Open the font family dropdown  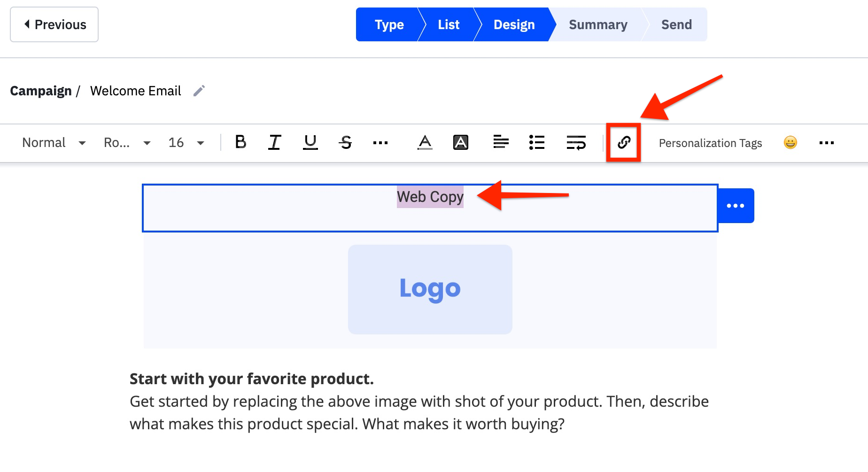[x=126, y=143]
